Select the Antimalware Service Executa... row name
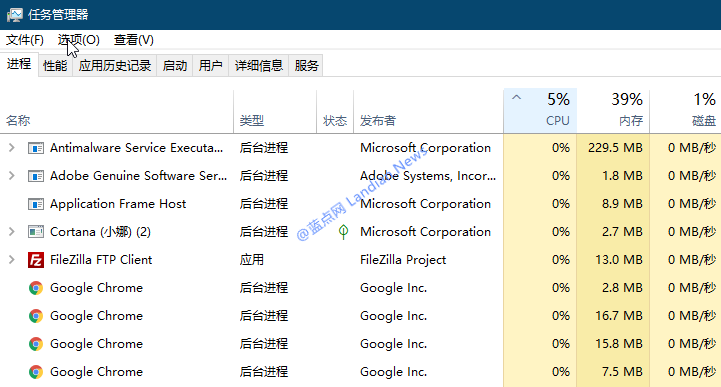Viewport: 721px width, 387px height. [137, 148]
